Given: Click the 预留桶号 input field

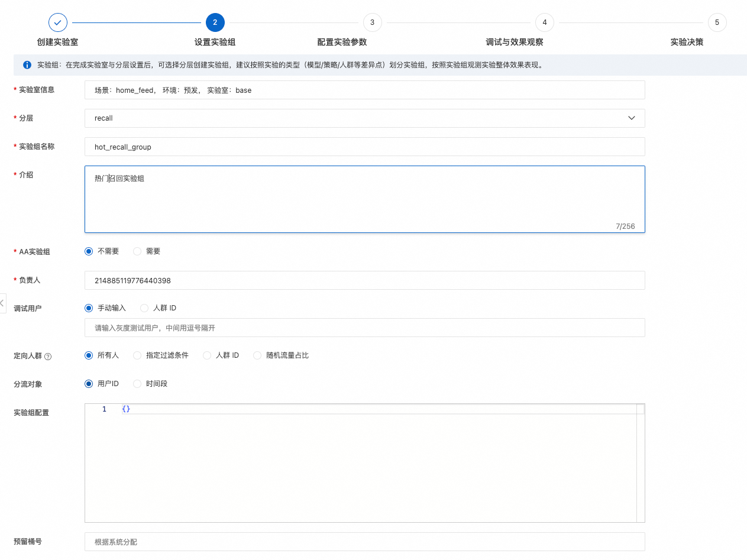Looking at the screenshot, I should click(x=364, y=542).
